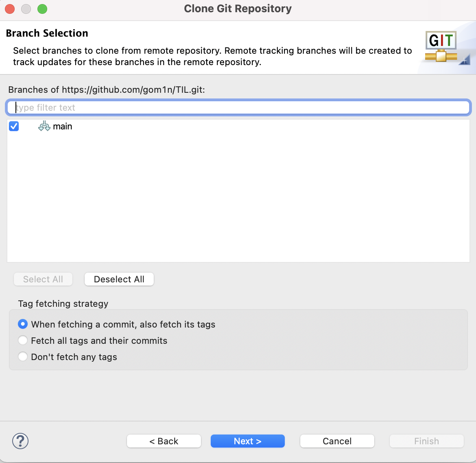Close the Clone Git Repository window
The image size is (476, 463).
[10, 9]
